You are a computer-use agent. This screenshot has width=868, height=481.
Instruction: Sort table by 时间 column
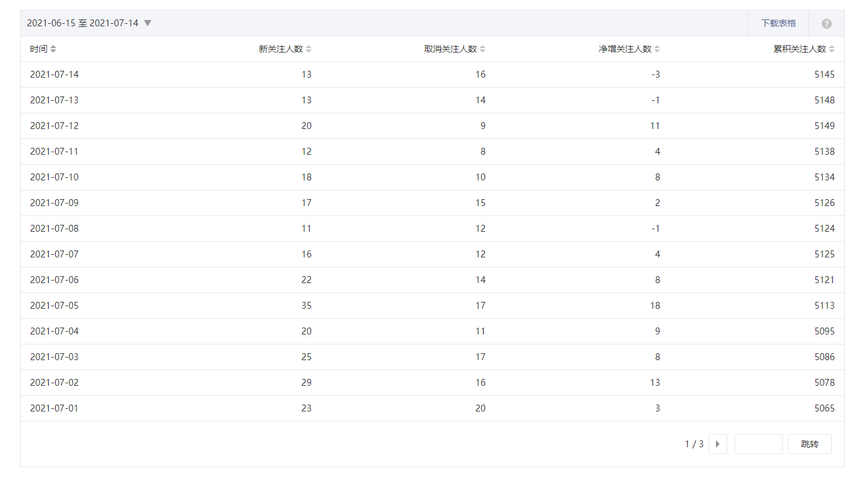(53, 49)
